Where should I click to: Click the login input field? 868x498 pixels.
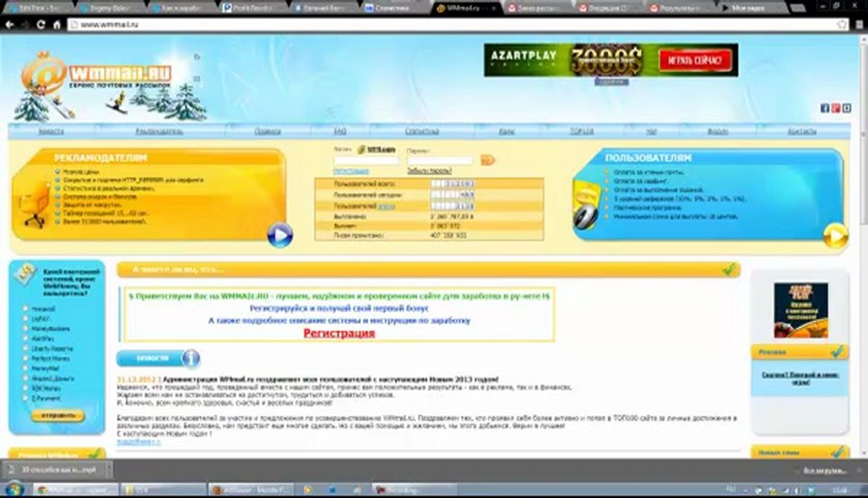coord(367,160)
